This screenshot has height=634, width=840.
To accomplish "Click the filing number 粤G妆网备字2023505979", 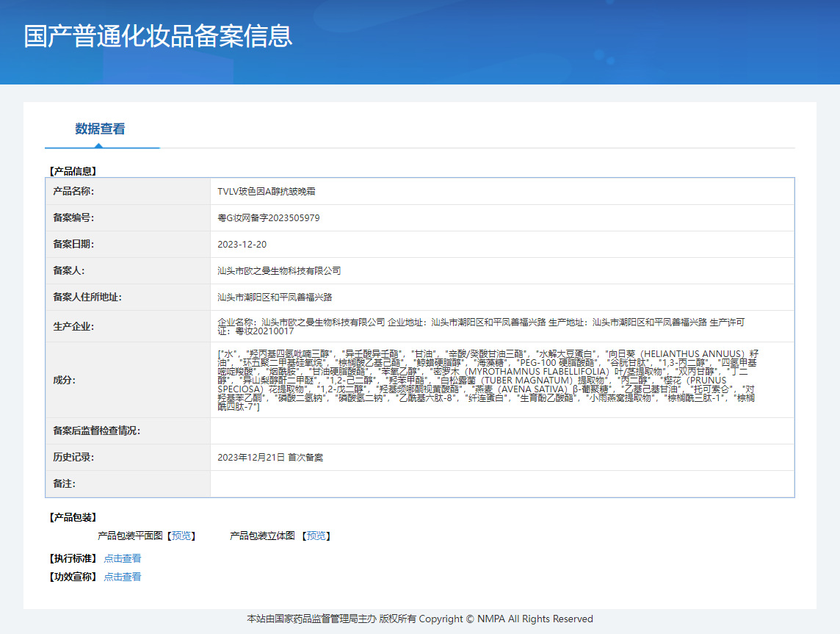I will tap(269, 218).
